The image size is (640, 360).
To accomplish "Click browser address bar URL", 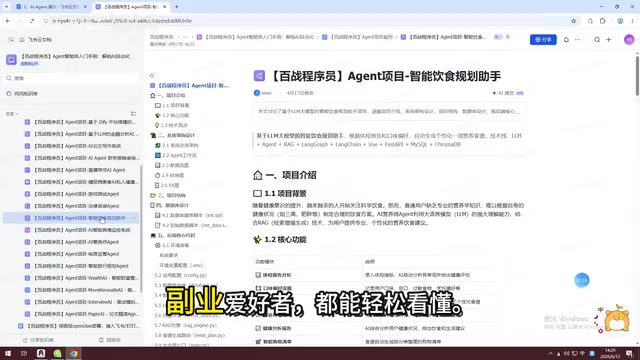I will (x=122, y=21).
